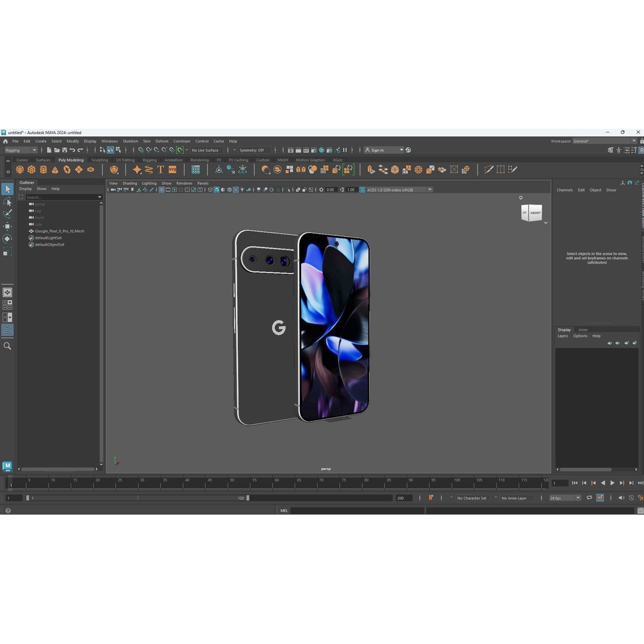Toggle the ACES color management button
The height and width of the screenshot is (644, 644).
tap(363, 190)
